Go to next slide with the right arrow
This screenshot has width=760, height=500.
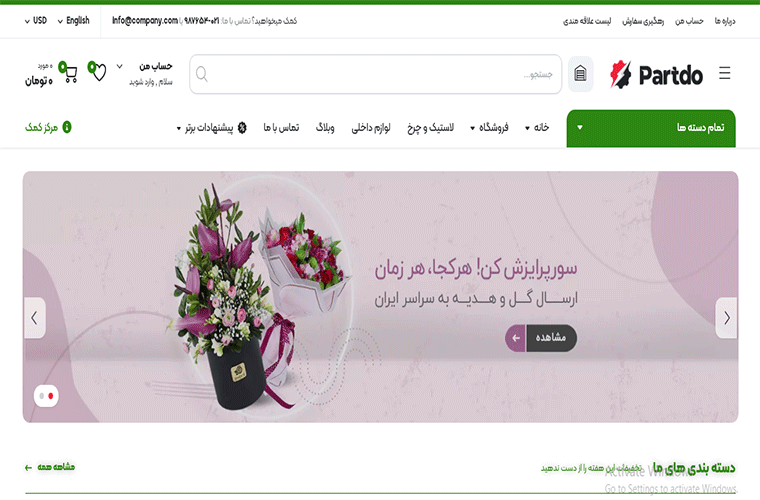727,318
